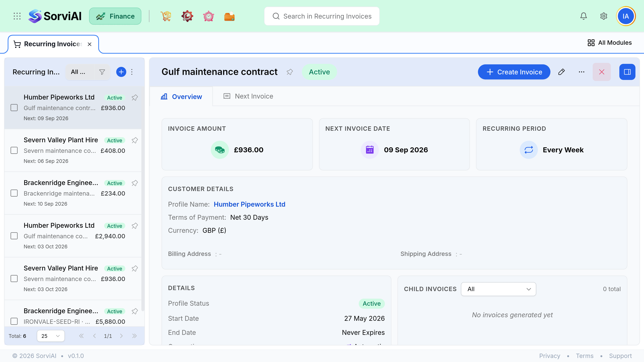Viewport: 644px width, 362px height.
Task: Open Child Invoices All dropdown
Action: (x=498, y=289)
